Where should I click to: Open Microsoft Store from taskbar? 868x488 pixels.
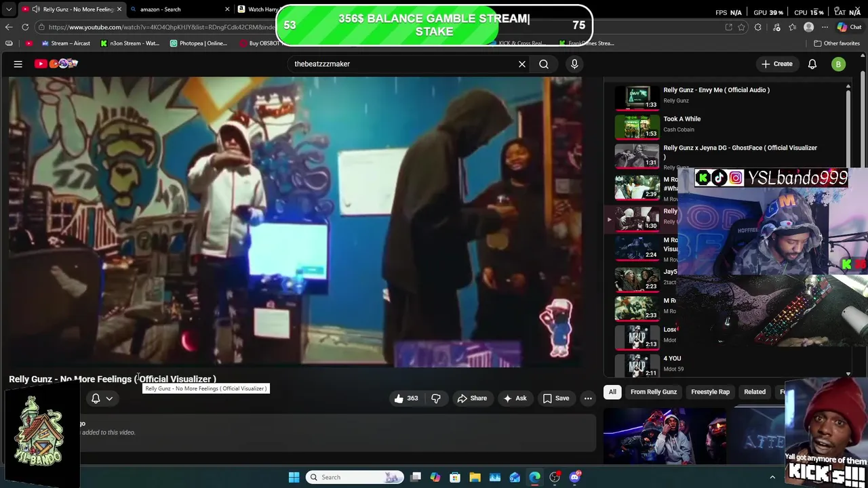pos(455,477)
